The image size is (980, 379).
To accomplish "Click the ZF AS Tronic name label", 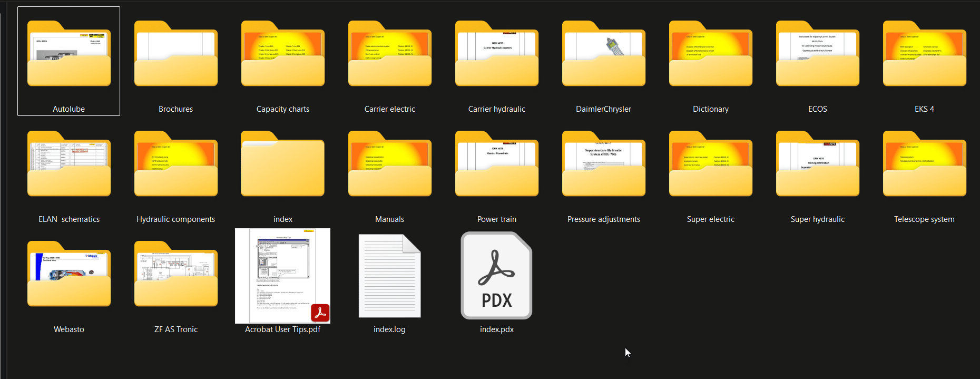I will 176,329.
